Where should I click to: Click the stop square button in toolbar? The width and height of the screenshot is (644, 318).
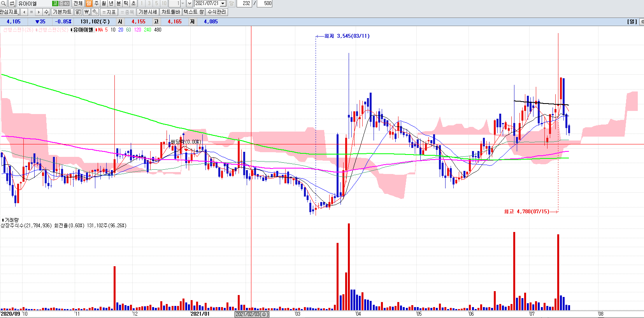coord(32,12)
